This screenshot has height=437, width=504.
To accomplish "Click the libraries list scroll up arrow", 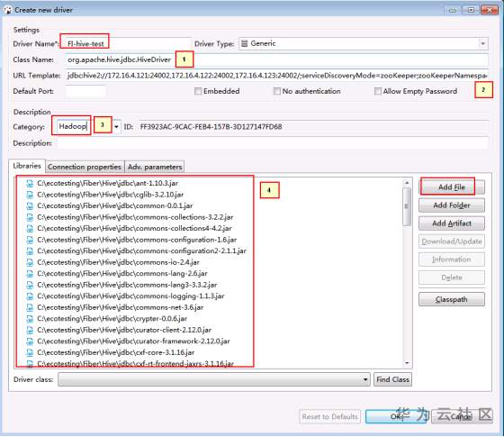I will point(407,183).
